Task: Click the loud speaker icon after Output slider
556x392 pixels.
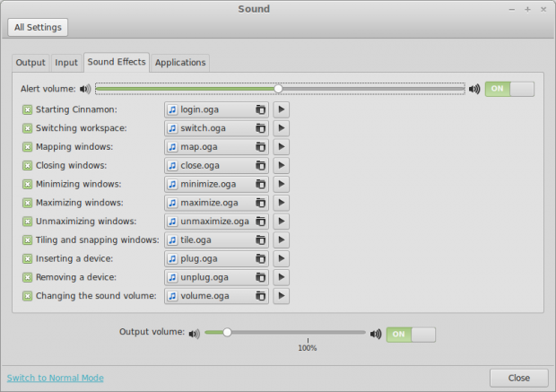Action: (376, 334)
